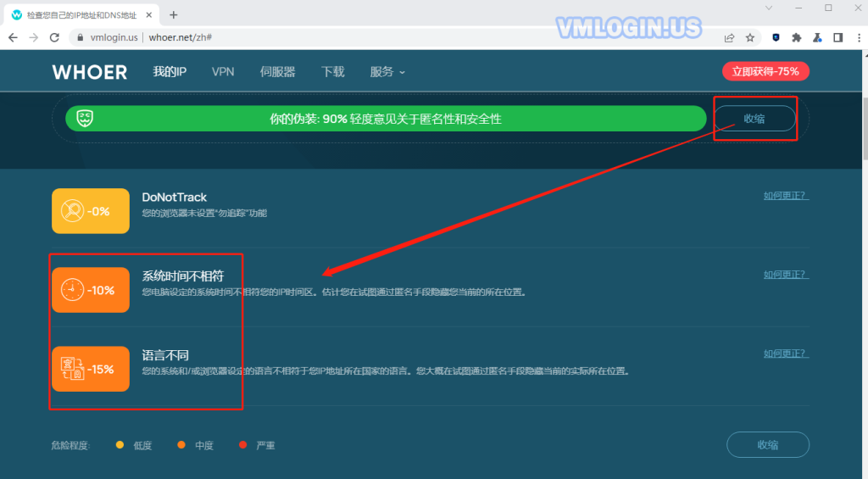Open the 我的IP menu item
The height and width of the screenshot is (479, 868).
point(170,72)
